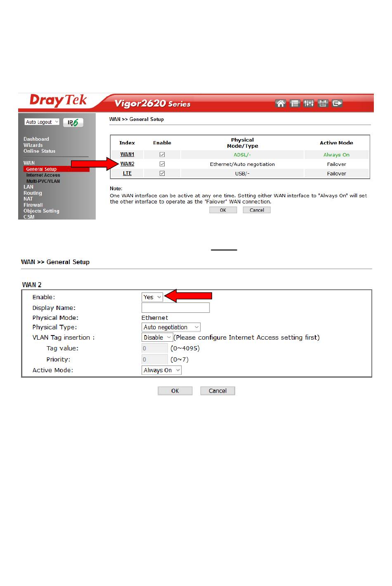Open Firewall in the sidebar menu
Screen dimensions: 392x586
[x=33, y=205]
